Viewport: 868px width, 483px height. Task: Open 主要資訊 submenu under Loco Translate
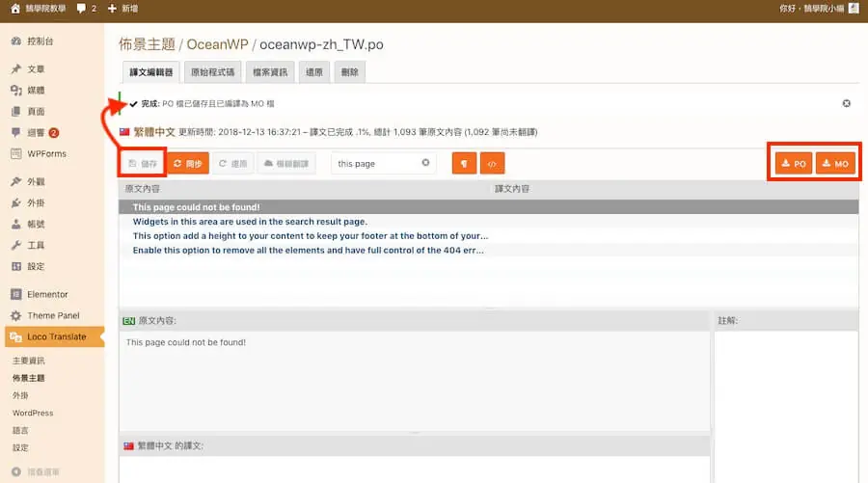[29, 361]
